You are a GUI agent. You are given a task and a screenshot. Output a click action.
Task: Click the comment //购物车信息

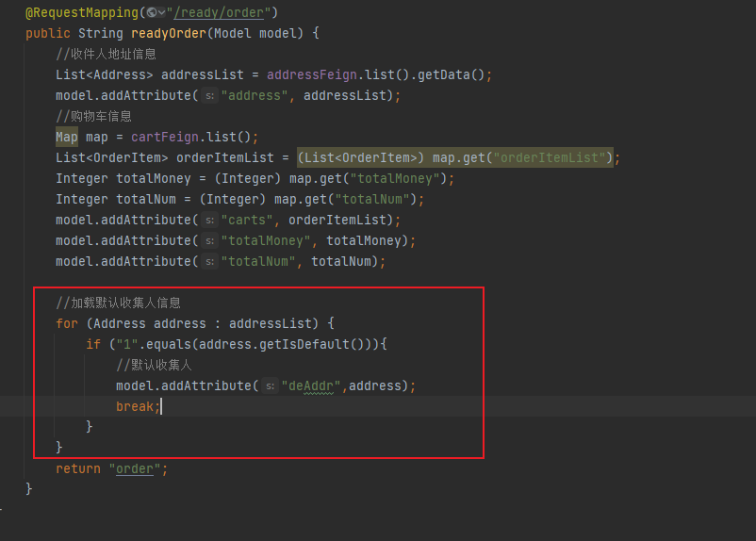point(93,116)
